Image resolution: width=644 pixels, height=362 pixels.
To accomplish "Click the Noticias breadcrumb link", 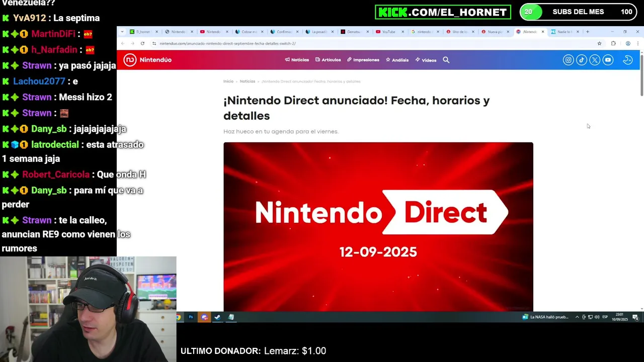I will 248,81.
